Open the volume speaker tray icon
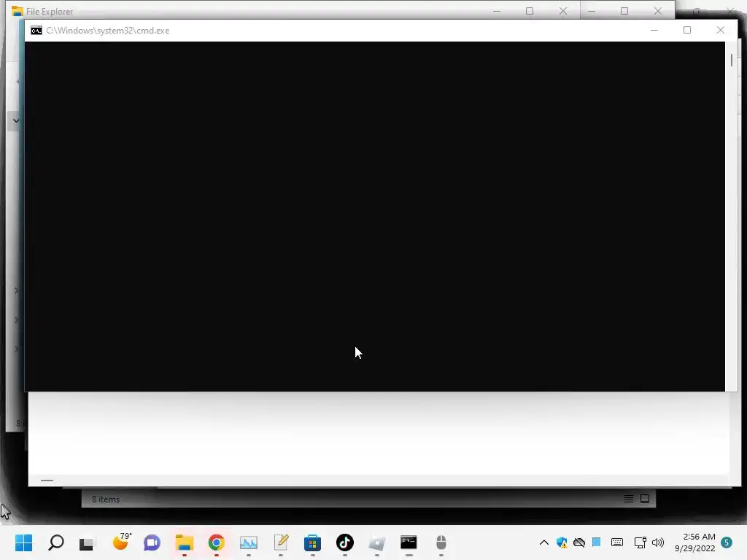Viewport: 747px width, 560px height. pyautogui.click(x=658, y=542)
